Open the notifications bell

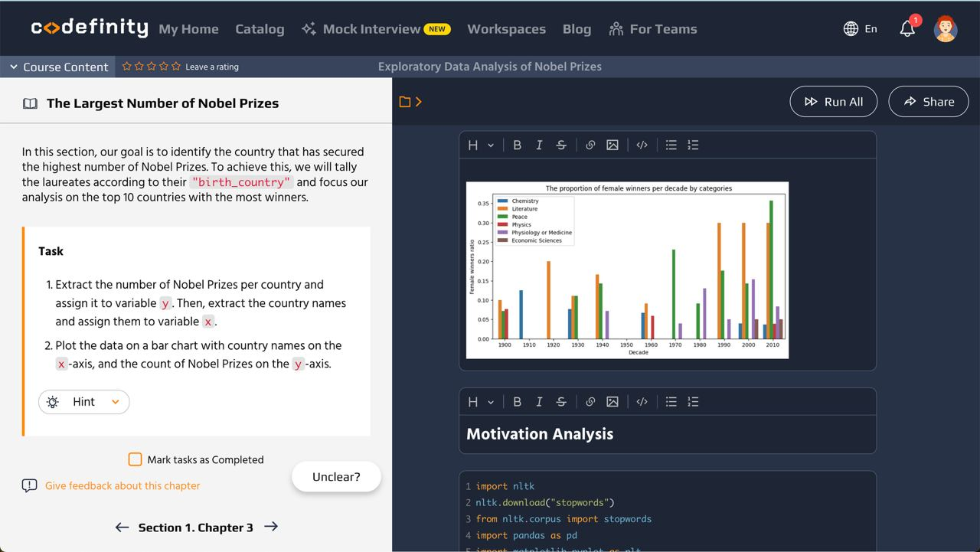907,29
